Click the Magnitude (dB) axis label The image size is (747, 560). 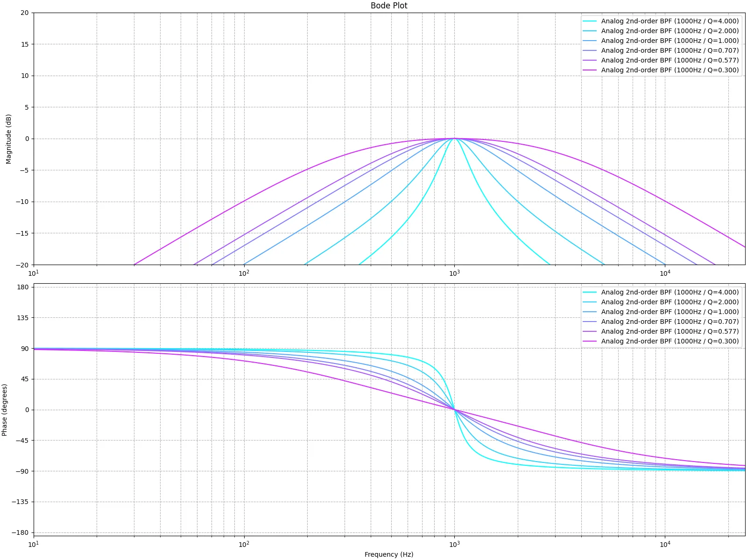click(x=8, y=139)
